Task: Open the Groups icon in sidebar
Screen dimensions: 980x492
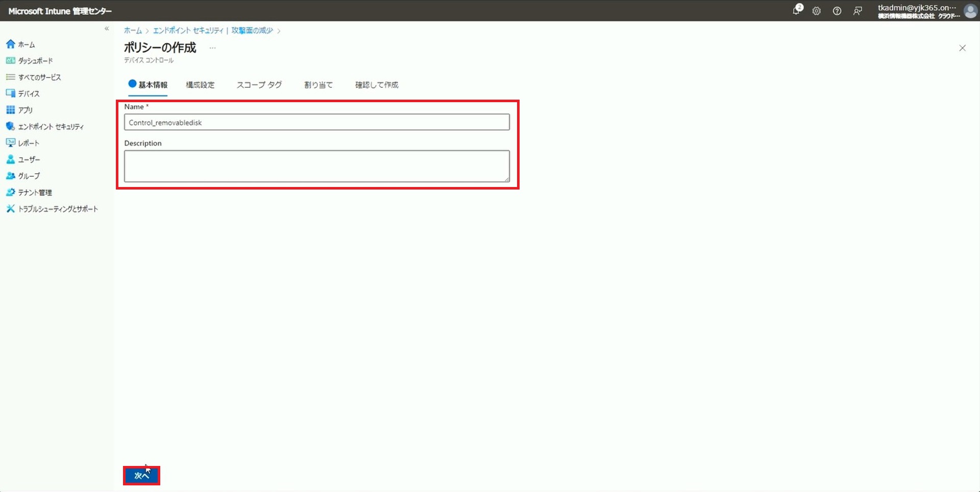Action: 10,176
